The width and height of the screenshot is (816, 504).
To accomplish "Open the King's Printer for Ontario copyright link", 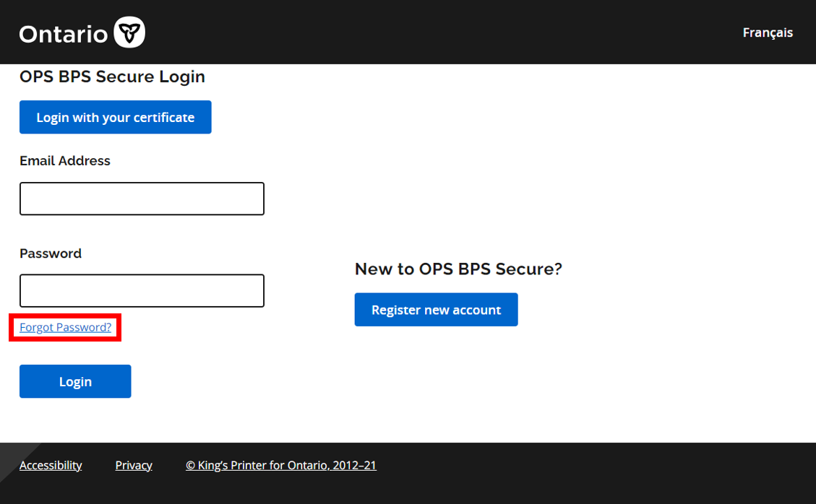I will 281,465.
